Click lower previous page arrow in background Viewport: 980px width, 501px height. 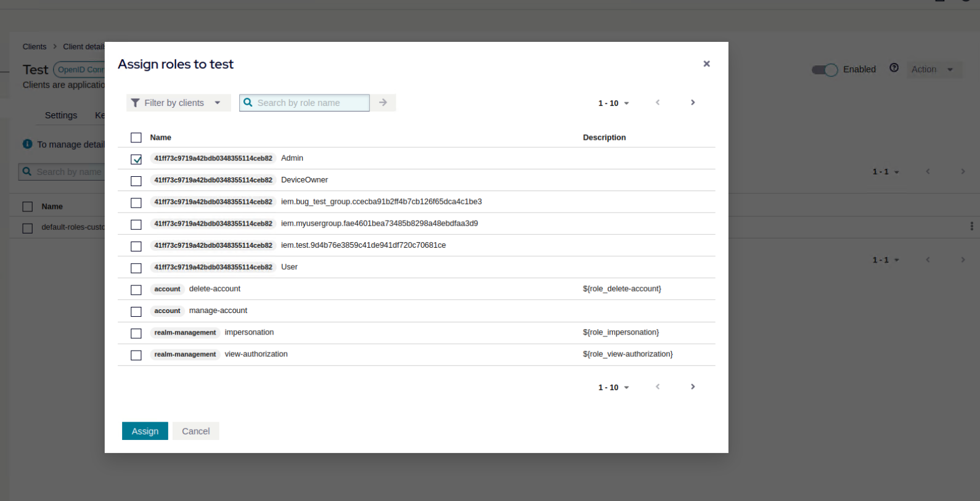tap(928, 259)
